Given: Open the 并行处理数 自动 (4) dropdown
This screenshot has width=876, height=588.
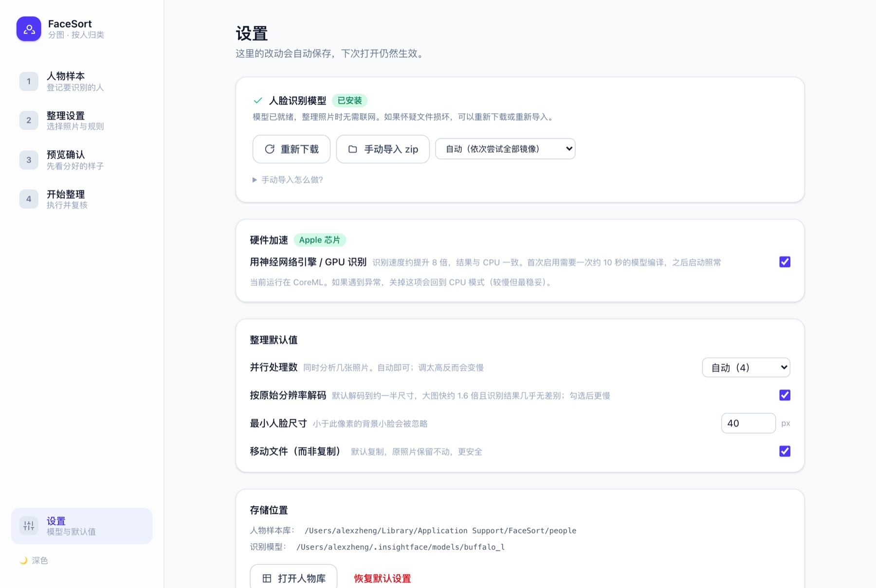Looking at the screenshot, I should tap(746, 367).
